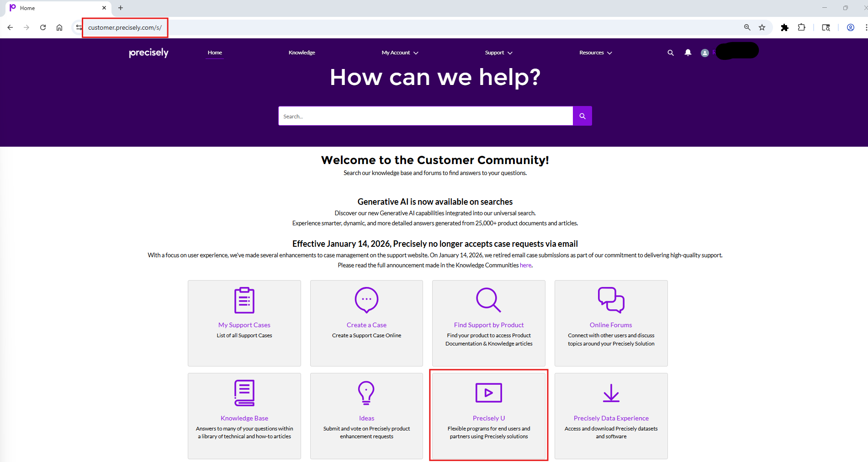
Task: Submit search with the purple magnifier button
Action: 582,116
